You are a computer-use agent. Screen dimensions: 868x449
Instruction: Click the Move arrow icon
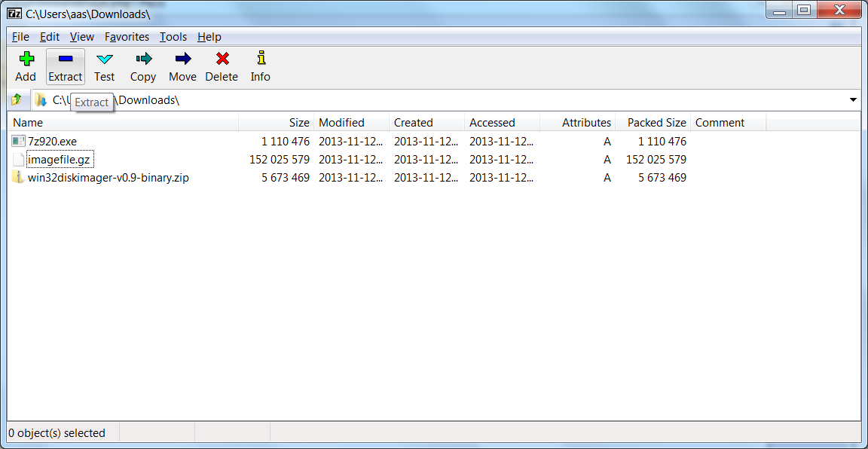[x=182, y=59]
